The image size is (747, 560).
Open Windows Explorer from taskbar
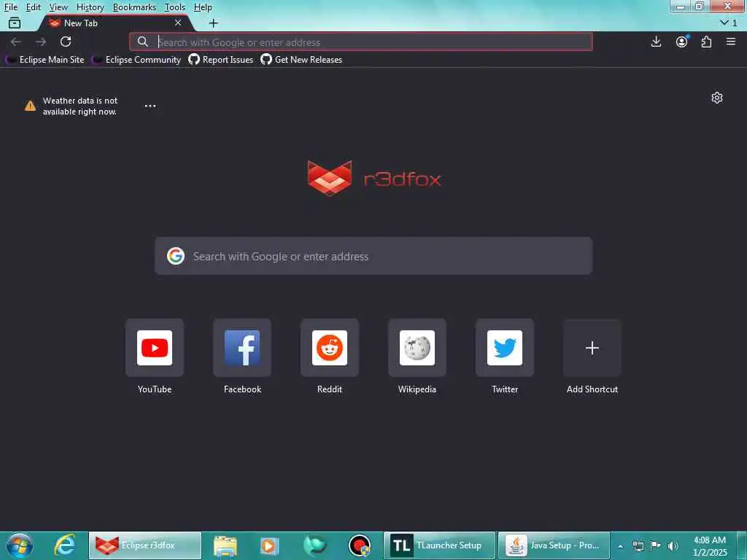(225, 545)
